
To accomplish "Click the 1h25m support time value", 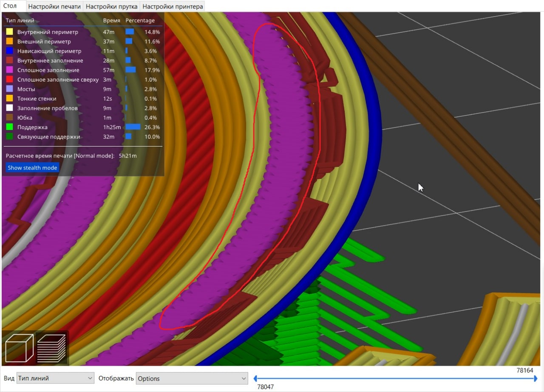I will (112, 127).
